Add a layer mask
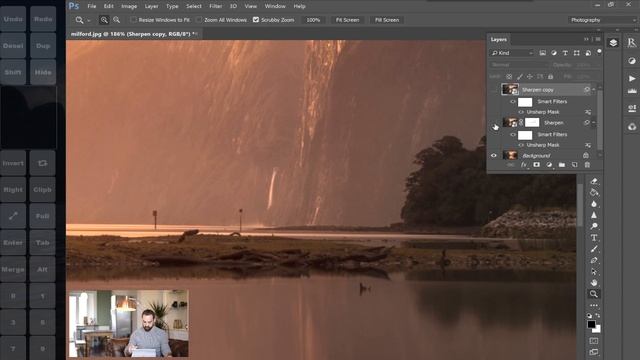The image size is (640, 360). click(536, 164)
